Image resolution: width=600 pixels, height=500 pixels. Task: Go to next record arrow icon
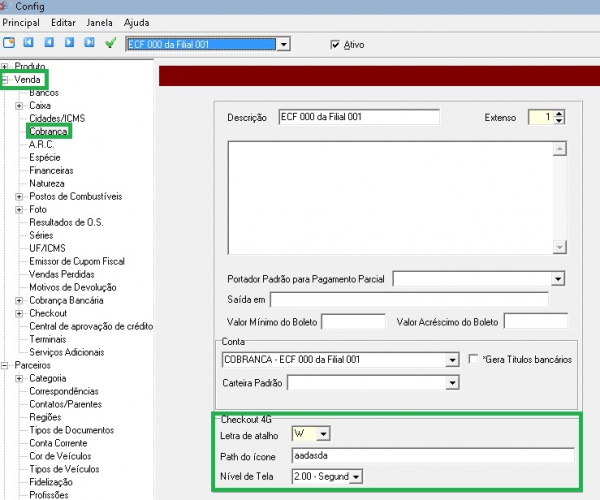pyautogui.click(x=69, y=44)
